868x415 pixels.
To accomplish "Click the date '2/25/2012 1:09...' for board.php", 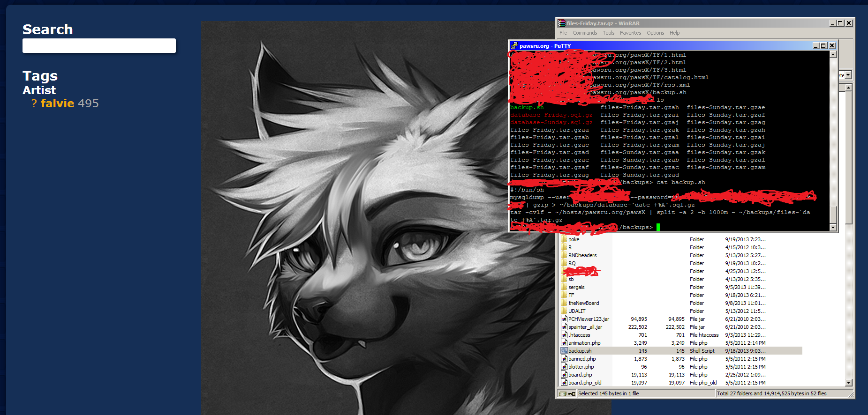I will [x=745, y=375].
